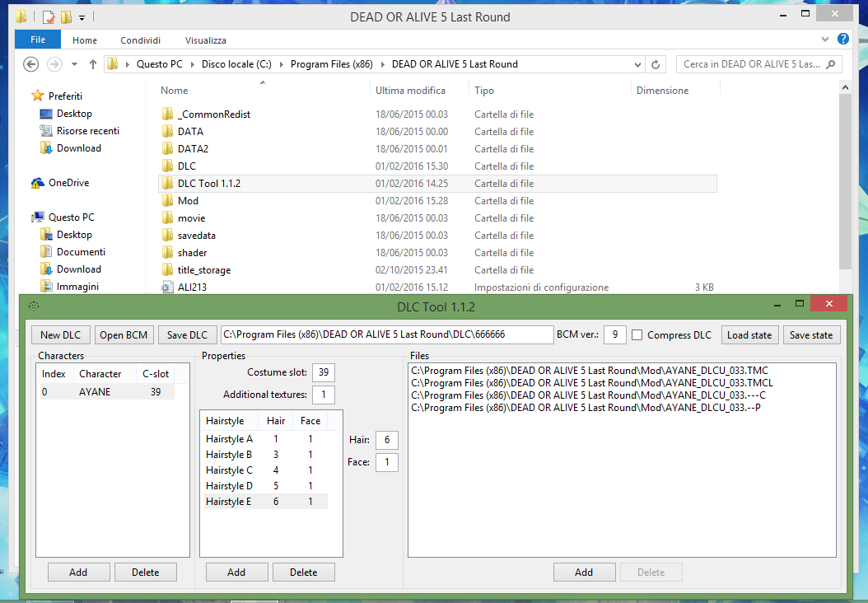Toggle the Compress DLC checkbox
The height and width of the screenshot is (603, 868).
pyautogui.click(x=637, y=335)
